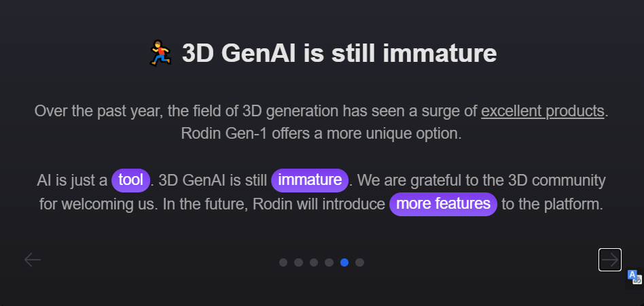This screenshot has height=306, width=644.
Task: Click the next slide arrow button
Action: pyautogui.click(x=609, y=260)
